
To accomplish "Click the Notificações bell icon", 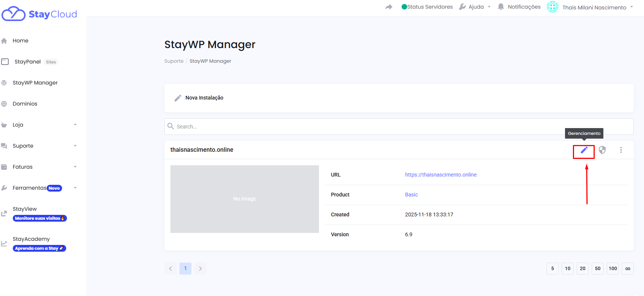I will coord(501,7).
